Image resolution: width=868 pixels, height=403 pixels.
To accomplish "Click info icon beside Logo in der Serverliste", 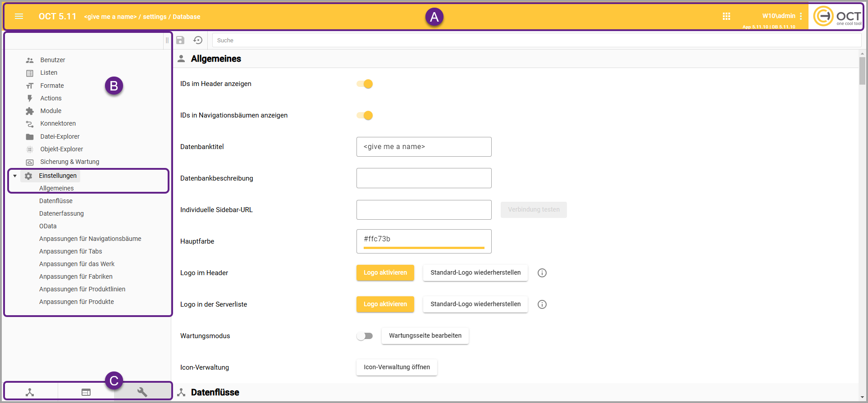I will [542, 304].
